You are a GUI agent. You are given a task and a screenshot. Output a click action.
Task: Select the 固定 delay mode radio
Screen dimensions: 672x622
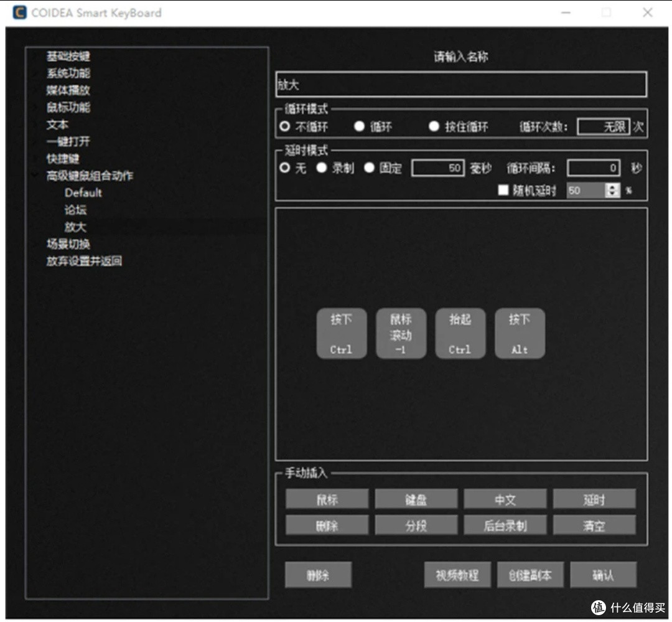tap(369, 167)
